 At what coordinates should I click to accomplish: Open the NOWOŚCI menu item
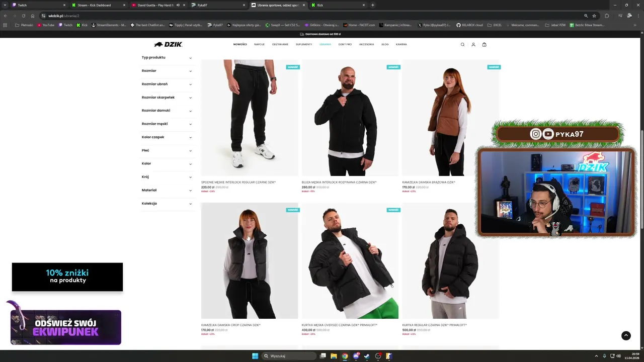click(240, 44)
